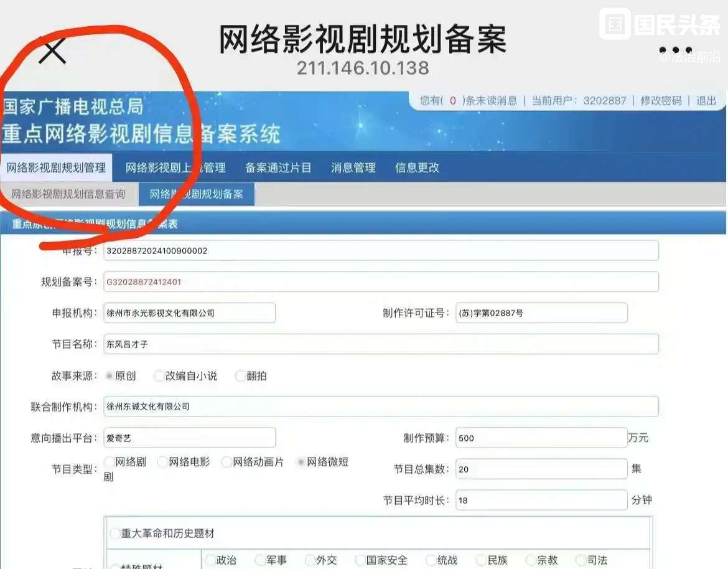Open the three-dot more options menu
Image resolution: width=728 pixels, height=569 pixels.
coord(676,50)
